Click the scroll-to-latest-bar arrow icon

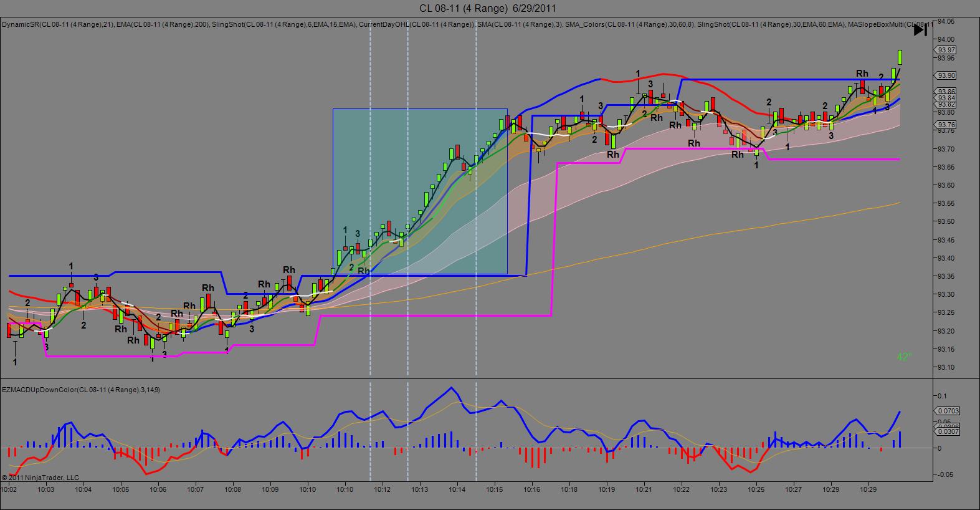coord(920,30)
